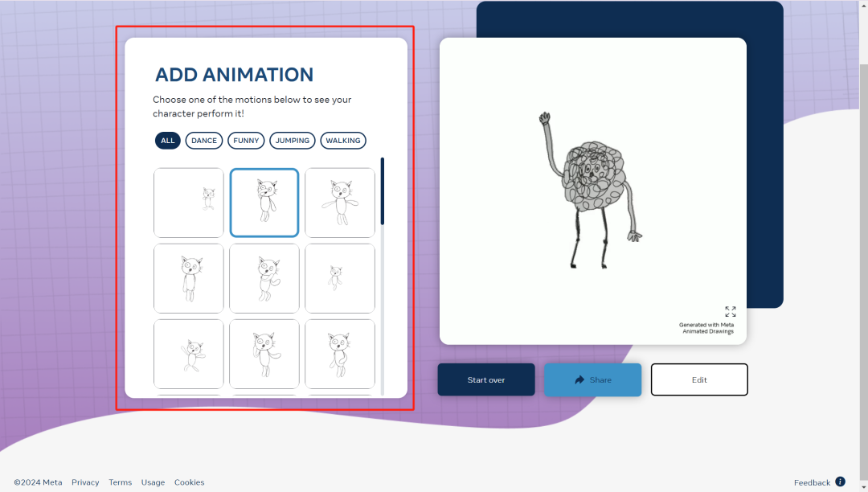
Task: Expand the animation preview to fullscreen
Action: click(730, 312)
